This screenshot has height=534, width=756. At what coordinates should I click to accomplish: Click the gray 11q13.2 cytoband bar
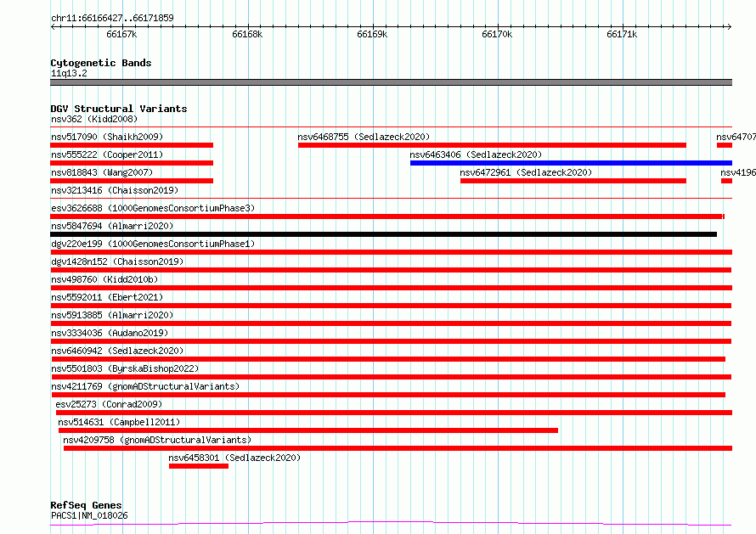coord(391,82)
